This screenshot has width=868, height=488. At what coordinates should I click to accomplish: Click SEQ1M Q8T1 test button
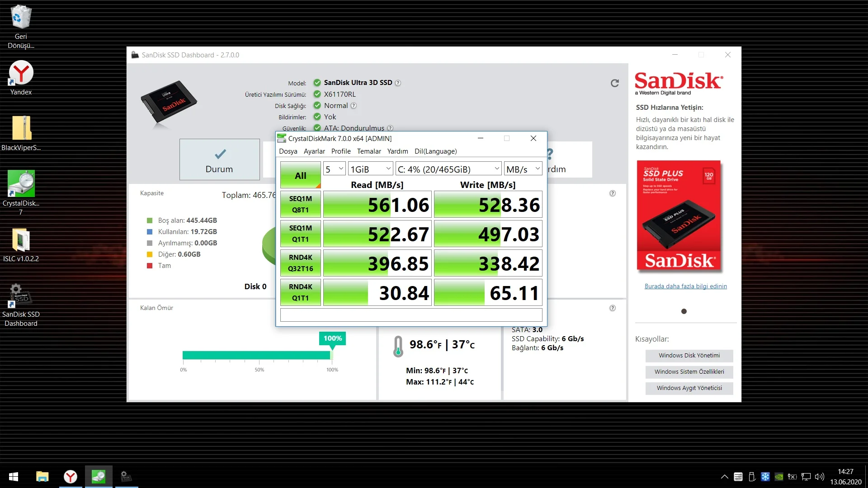coord(300,204)
